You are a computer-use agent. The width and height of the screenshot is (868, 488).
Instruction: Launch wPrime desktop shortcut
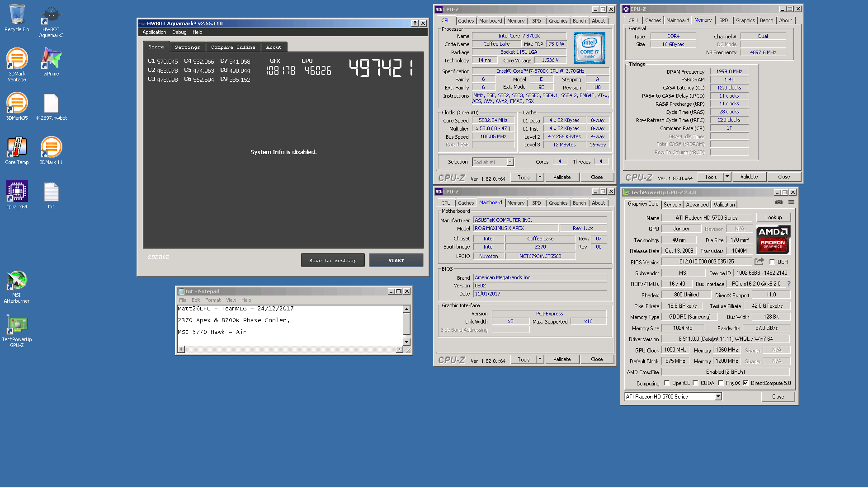51,62
